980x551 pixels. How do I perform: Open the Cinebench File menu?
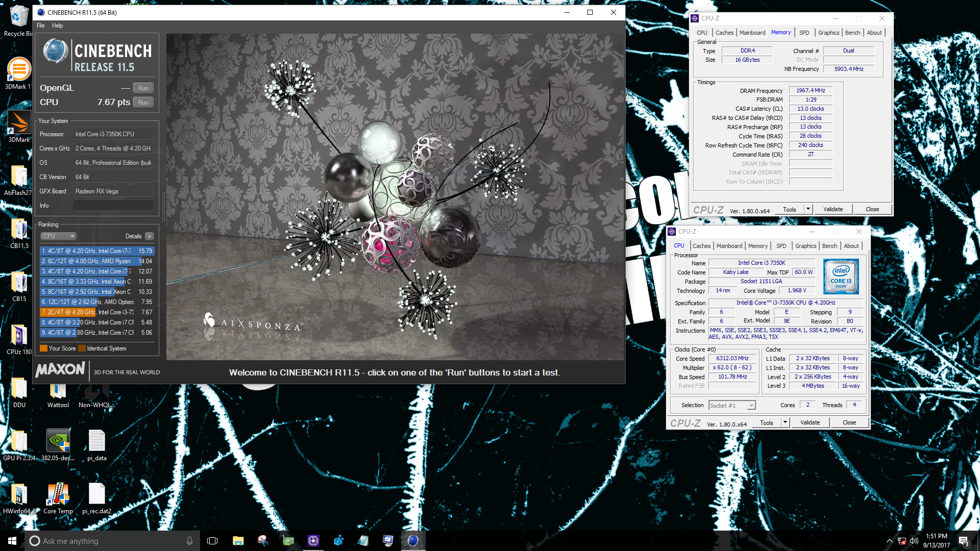tap(40, 26)
